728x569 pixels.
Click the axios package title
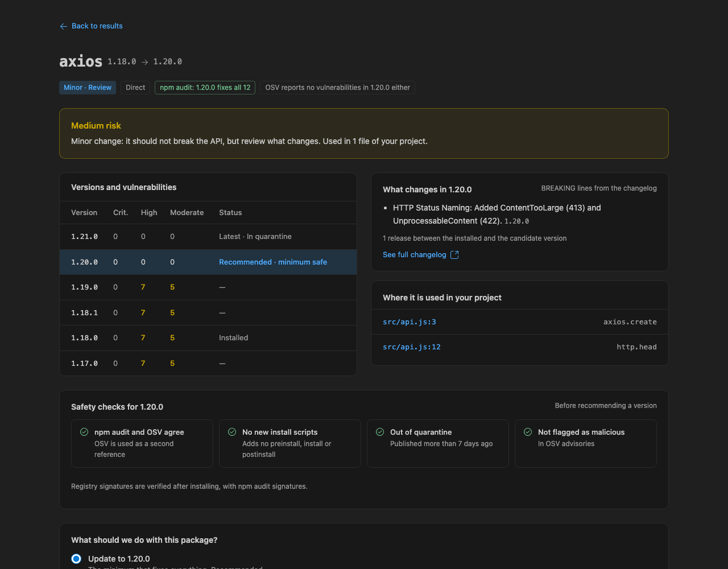click(x=81, y=61)
